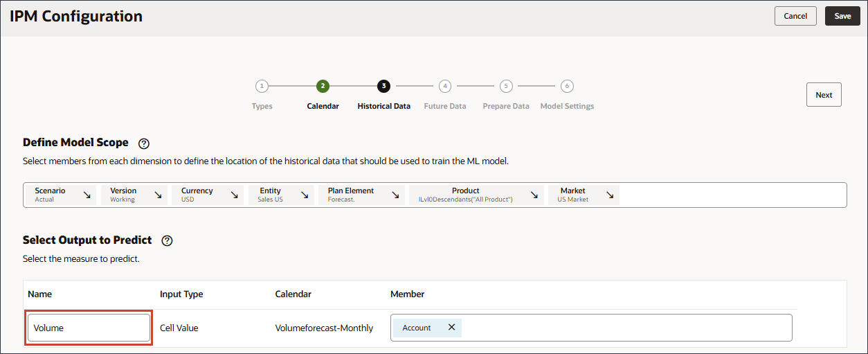The image size is (868, 354).
Task: Click the Volume name input field
Action: point(89,328)
